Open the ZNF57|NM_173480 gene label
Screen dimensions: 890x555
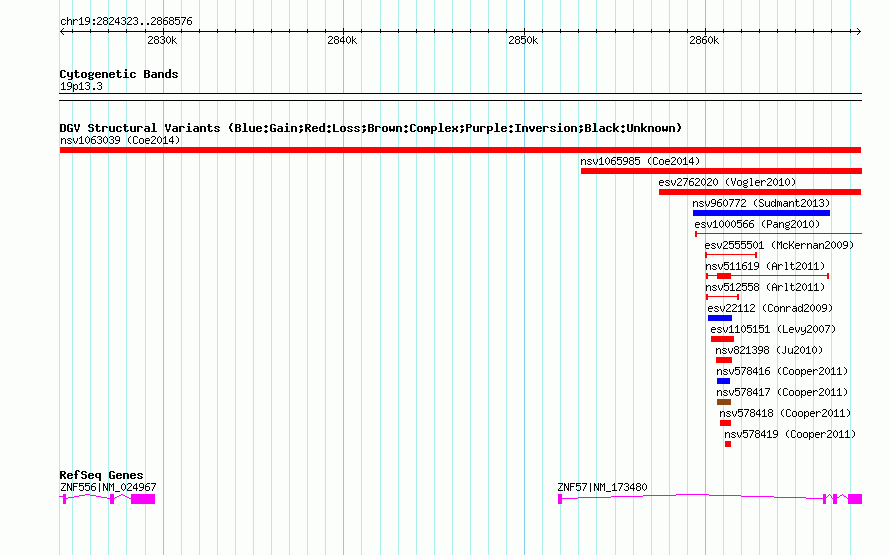[602, 487]
